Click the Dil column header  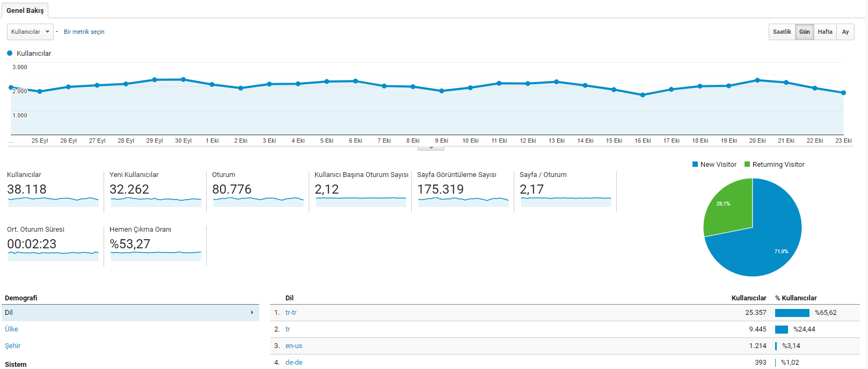289,298
